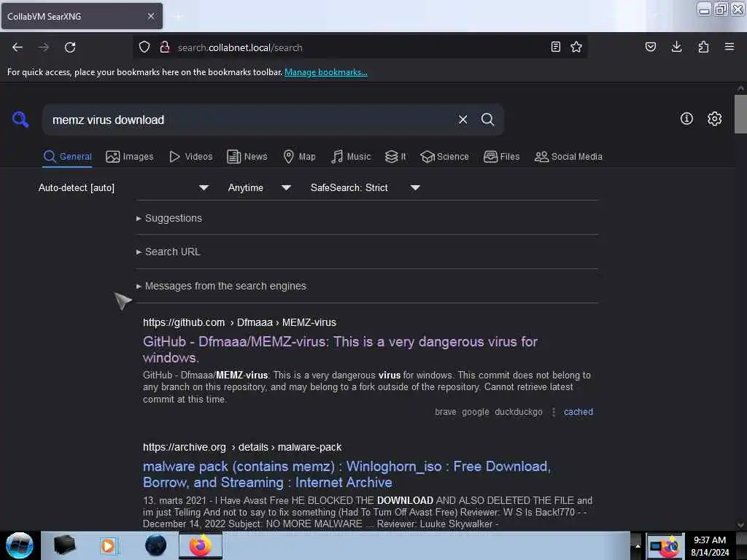747x560 pixels.
Task: Open the malware pack Internet Archive result
Action: (347, 474)
